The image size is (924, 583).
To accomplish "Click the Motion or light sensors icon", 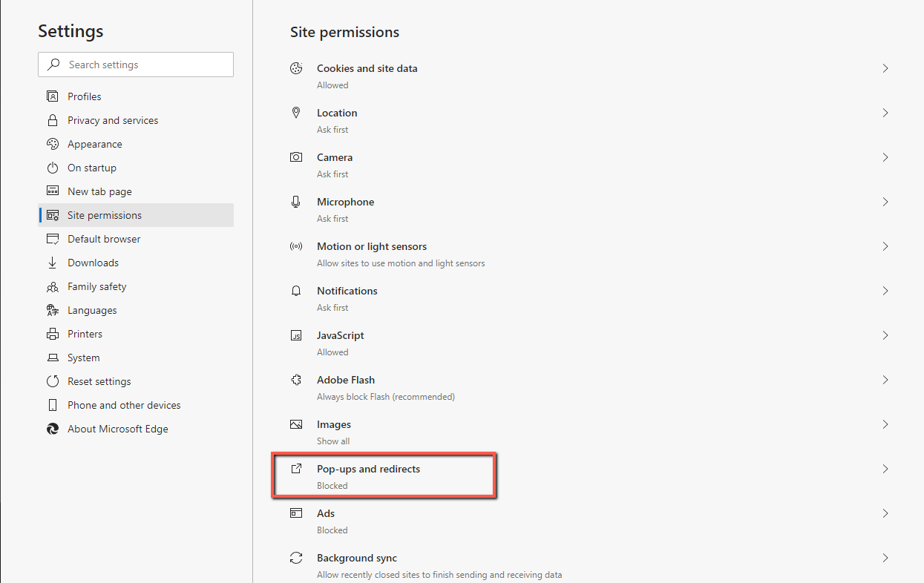I will (x=296, y=246).
